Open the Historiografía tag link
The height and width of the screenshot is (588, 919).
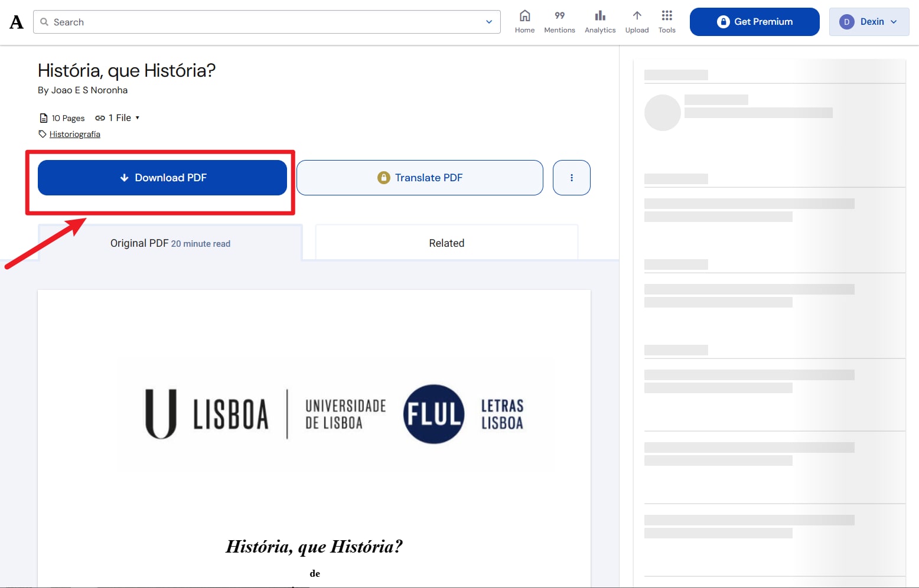pos(75,134)
